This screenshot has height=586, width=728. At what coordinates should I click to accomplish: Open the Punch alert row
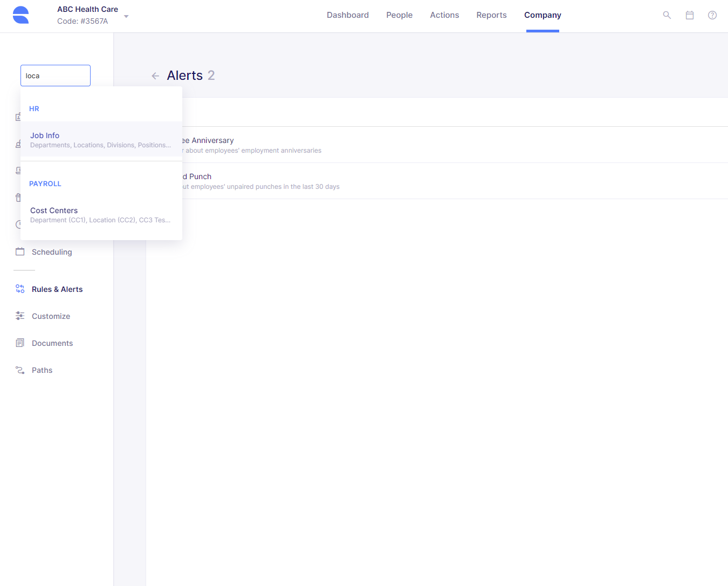[x=437, y=181]
